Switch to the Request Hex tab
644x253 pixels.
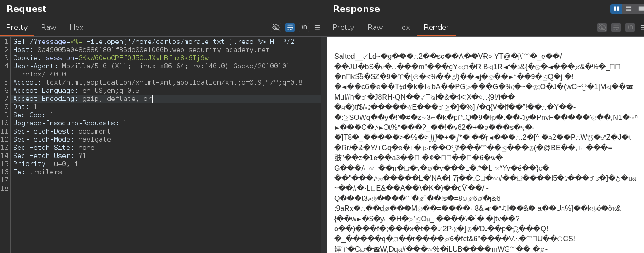[77, 27]
